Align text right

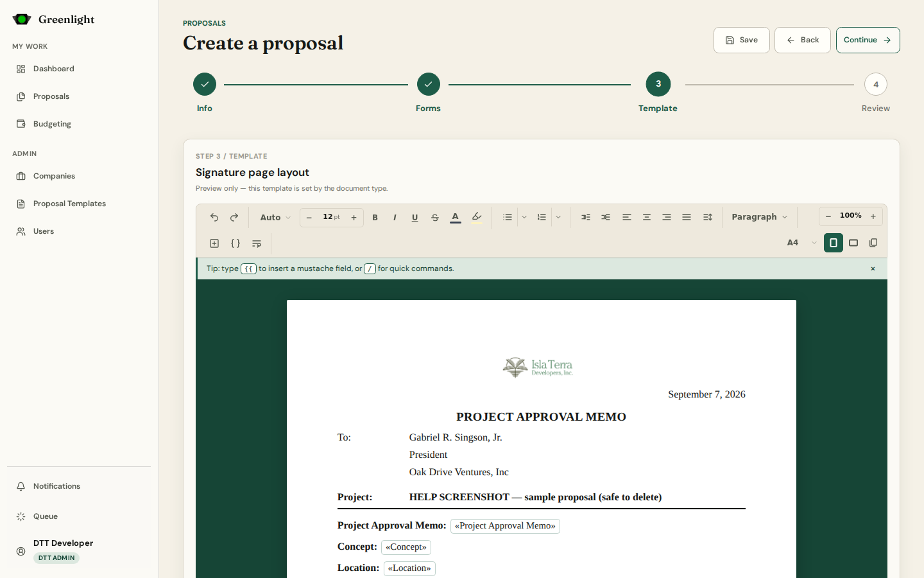click(x=667, y=218)
